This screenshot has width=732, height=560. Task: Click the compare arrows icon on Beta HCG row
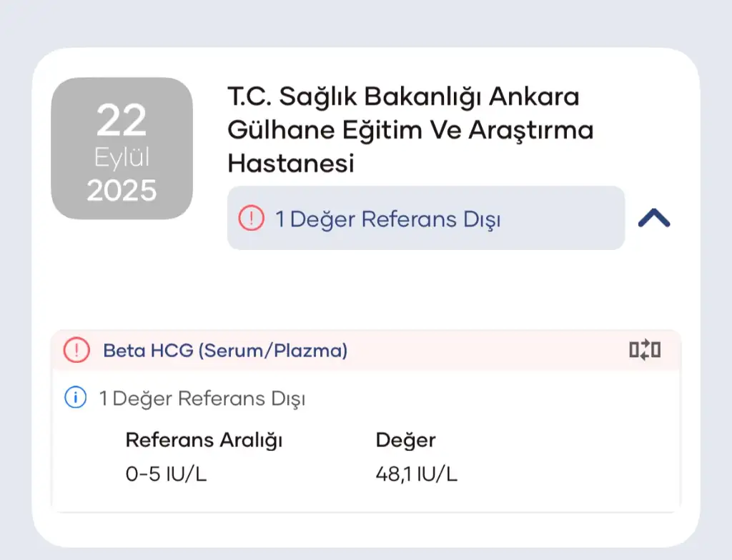[644, 350]
